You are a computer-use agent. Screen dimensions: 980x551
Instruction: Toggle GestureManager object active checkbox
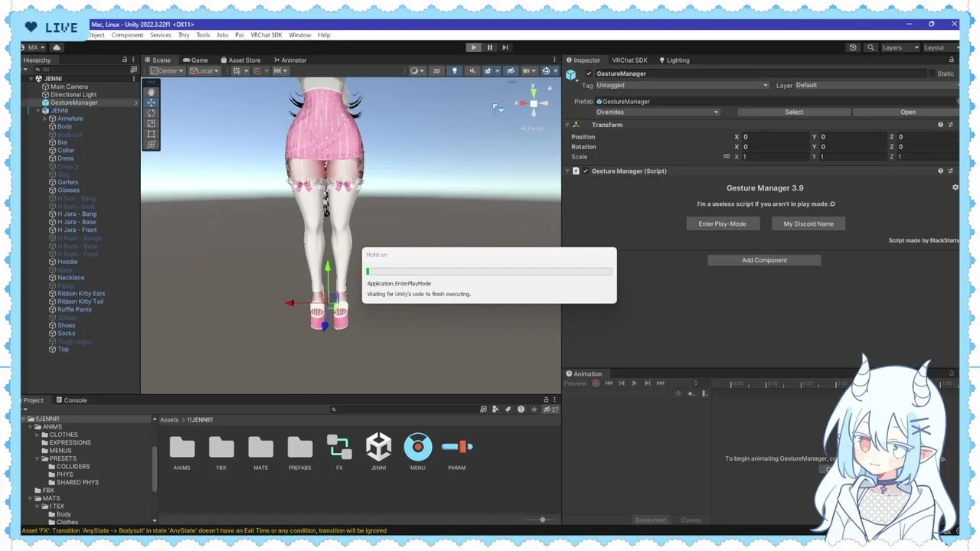[589, 73]
